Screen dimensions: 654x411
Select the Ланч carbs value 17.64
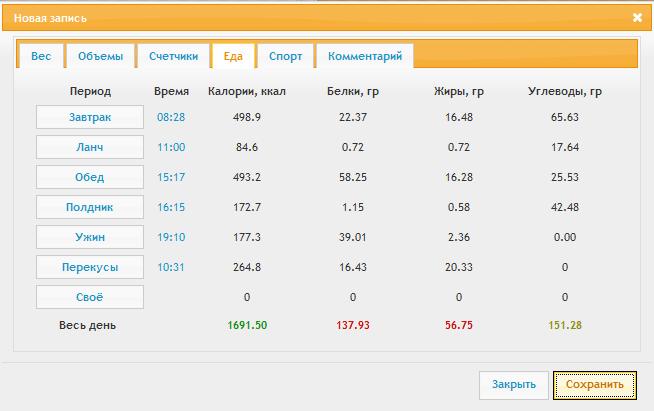click(x=565, y=147)
